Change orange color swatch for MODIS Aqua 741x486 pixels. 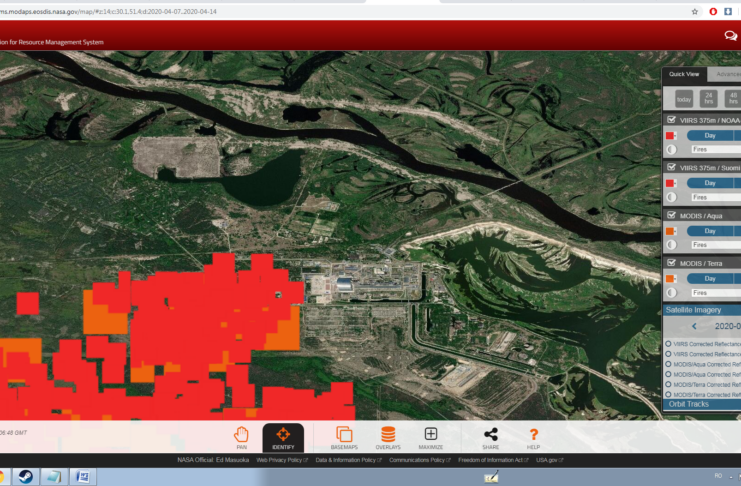670,231
